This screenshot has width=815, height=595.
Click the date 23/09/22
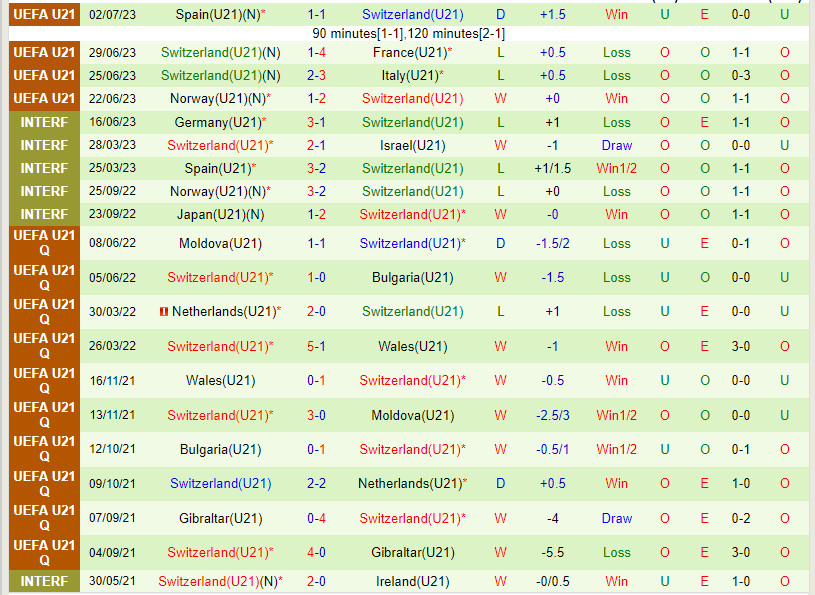tap(112, 214)
